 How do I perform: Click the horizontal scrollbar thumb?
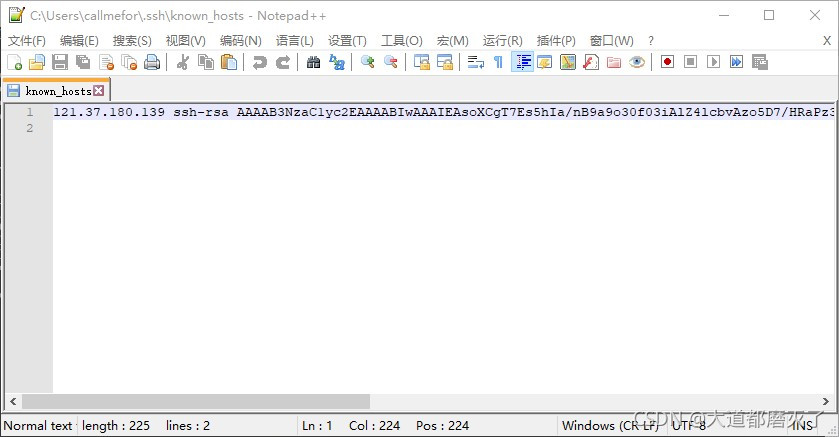(196, 401)
